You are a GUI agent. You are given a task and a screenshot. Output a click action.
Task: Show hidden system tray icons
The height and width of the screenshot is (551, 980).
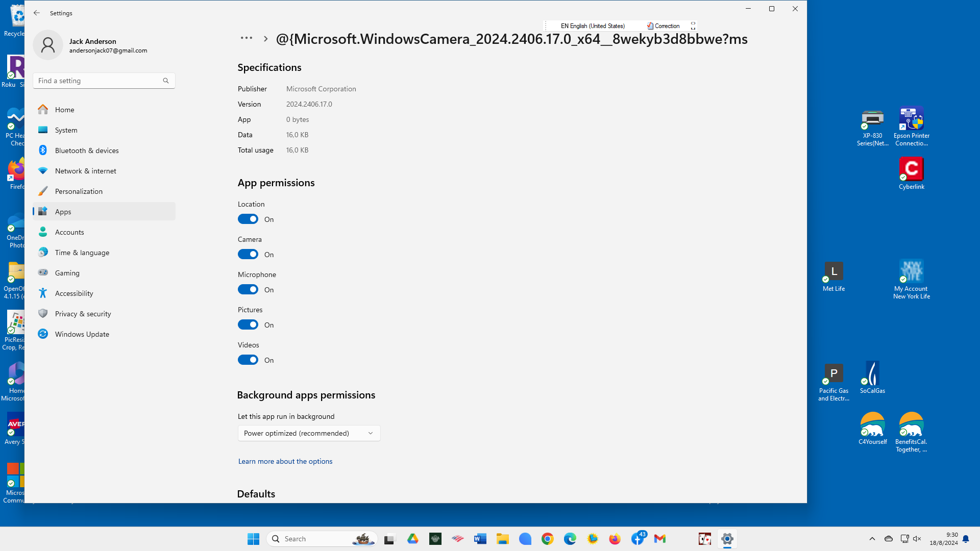click(872, 539)
